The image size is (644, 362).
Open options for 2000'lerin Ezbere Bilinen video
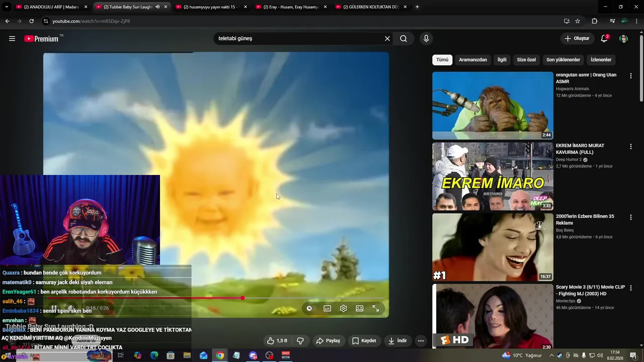click(x=630, y=217)
